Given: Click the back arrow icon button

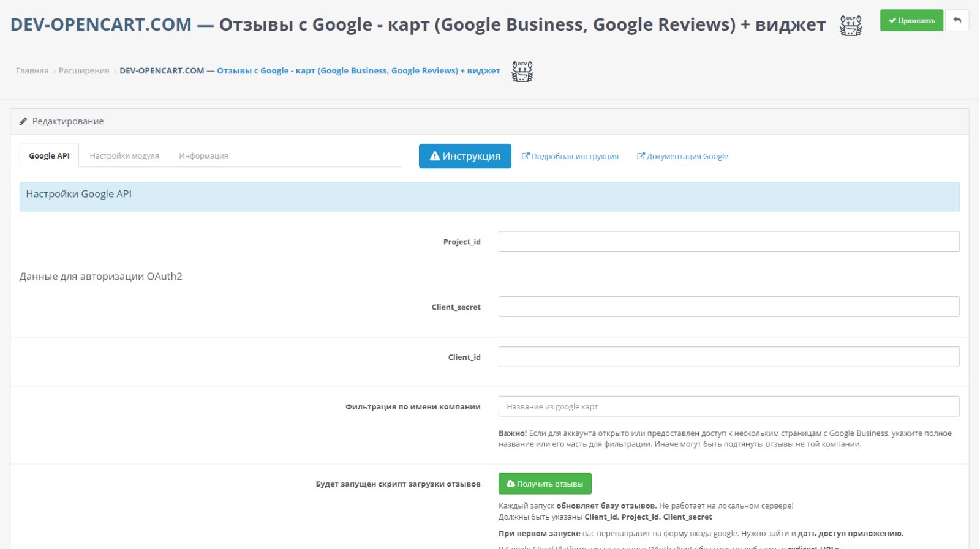Looking at the screenshot, I should pos(957,20).
